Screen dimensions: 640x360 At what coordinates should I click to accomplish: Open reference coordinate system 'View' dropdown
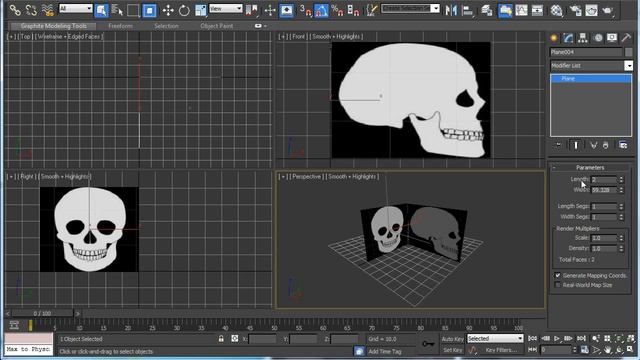pos(226,8)
